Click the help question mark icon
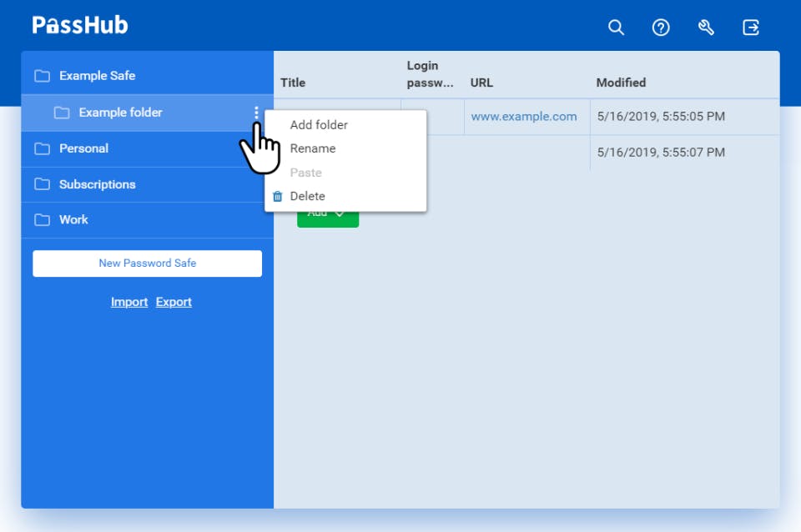Screen dimensions: 801x532 pyautogui.click(x=661, y=27)
